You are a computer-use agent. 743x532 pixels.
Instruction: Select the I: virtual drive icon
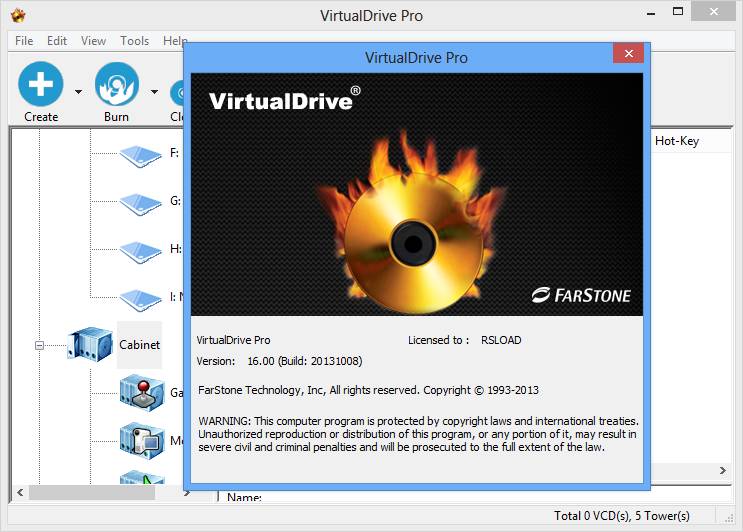(140, 300)
